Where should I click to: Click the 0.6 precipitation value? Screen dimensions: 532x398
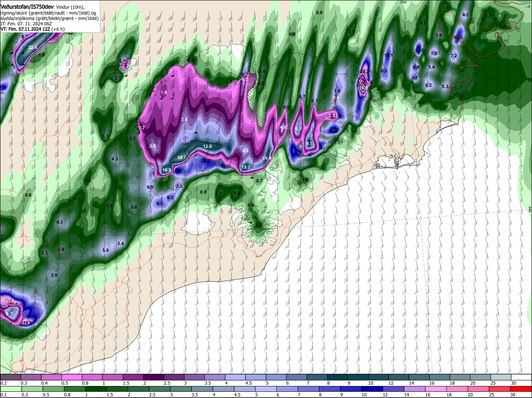pos(28,195)
